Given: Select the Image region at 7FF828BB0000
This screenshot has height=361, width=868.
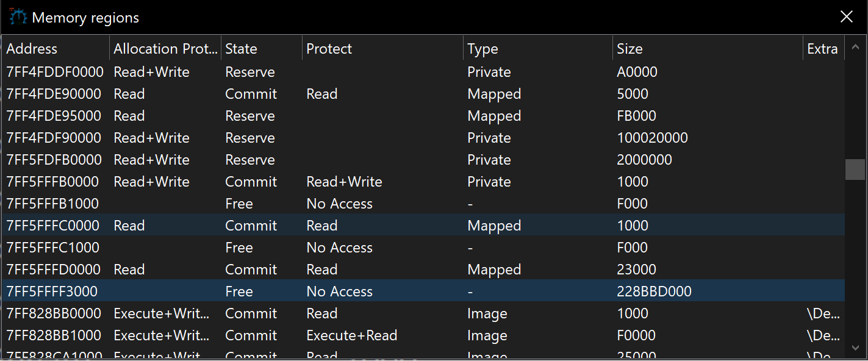Looking at the screenshot, I should pyautogui.click(x=55, y=313).
